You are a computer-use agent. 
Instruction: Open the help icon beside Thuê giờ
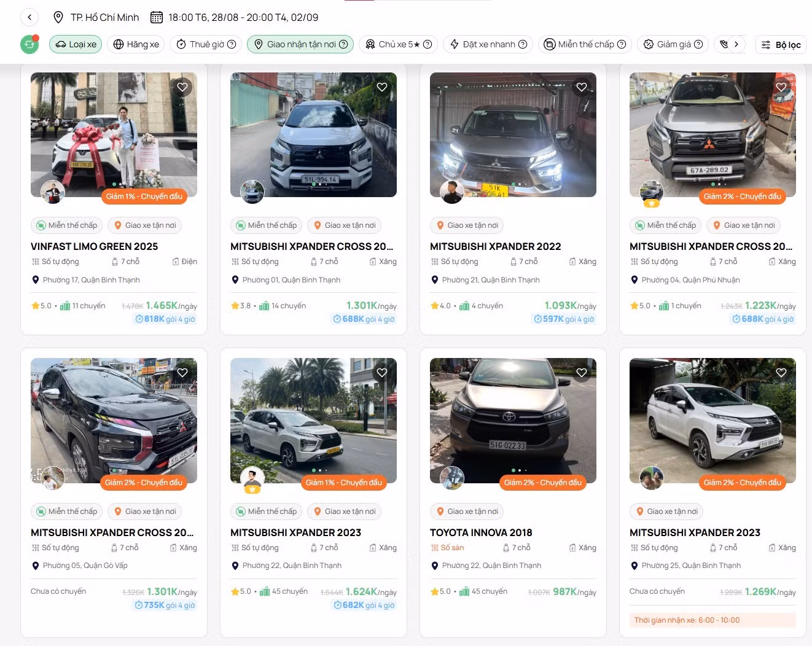232,44
